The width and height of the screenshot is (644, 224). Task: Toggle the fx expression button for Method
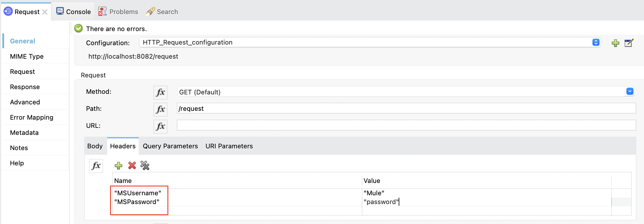(x=160, y=92)
